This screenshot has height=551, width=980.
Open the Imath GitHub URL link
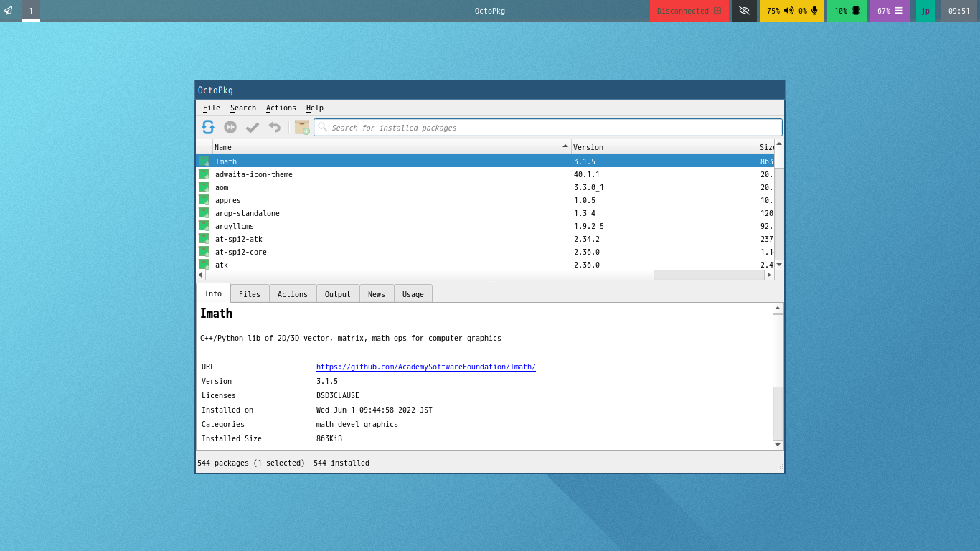426,367
